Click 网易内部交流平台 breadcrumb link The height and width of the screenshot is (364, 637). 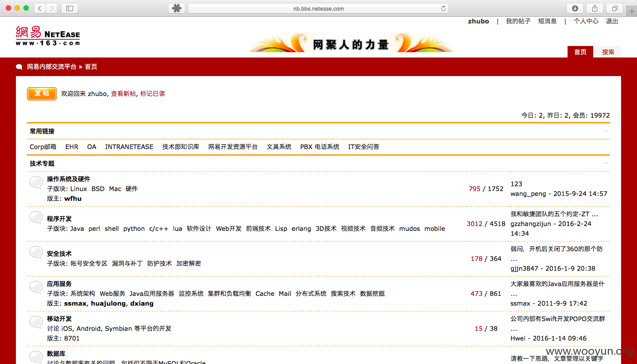[52, 67]
